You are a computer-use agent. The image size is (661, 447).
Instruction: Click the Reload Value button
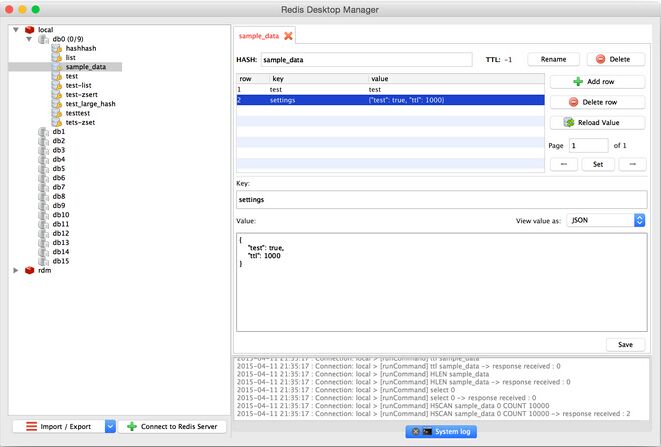597,122
